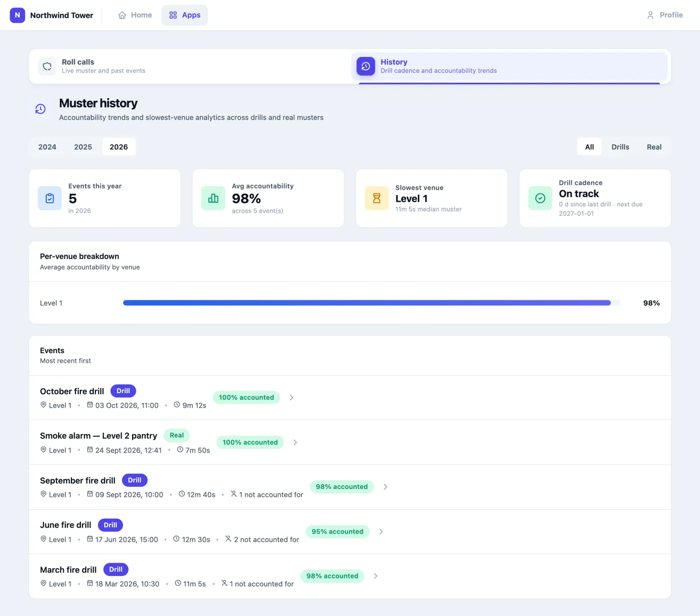700x616 pixels.
Task: Filter events to Drills only
Action: click(x=620, y=147)
